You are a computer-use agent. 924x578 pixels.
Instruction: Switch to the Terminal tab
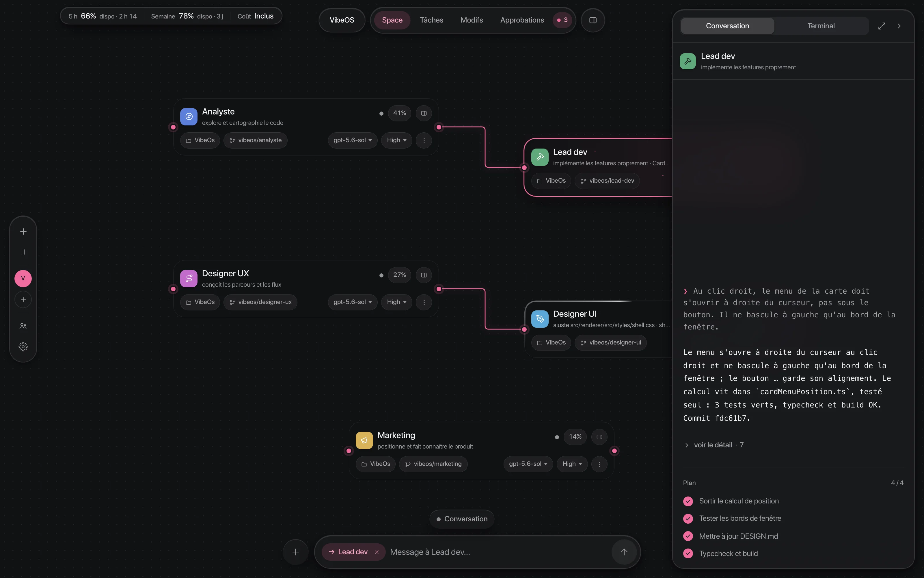[821, 26]
